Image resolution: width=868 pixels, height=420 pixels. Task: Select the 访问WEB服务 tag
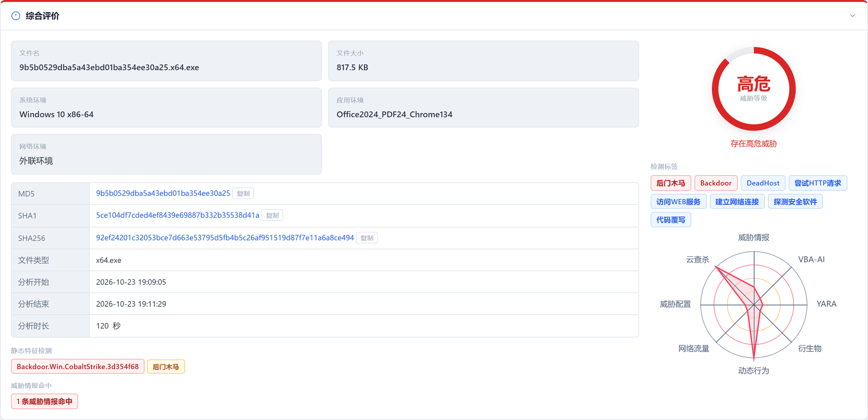click(x=678, y=202)
